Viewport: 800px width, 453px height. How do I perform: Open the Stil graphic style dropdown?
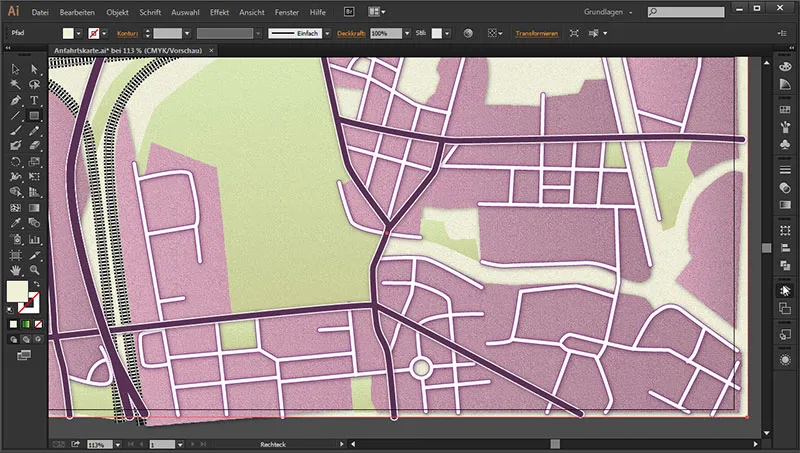pyautogui.click(x=447, y=33)
